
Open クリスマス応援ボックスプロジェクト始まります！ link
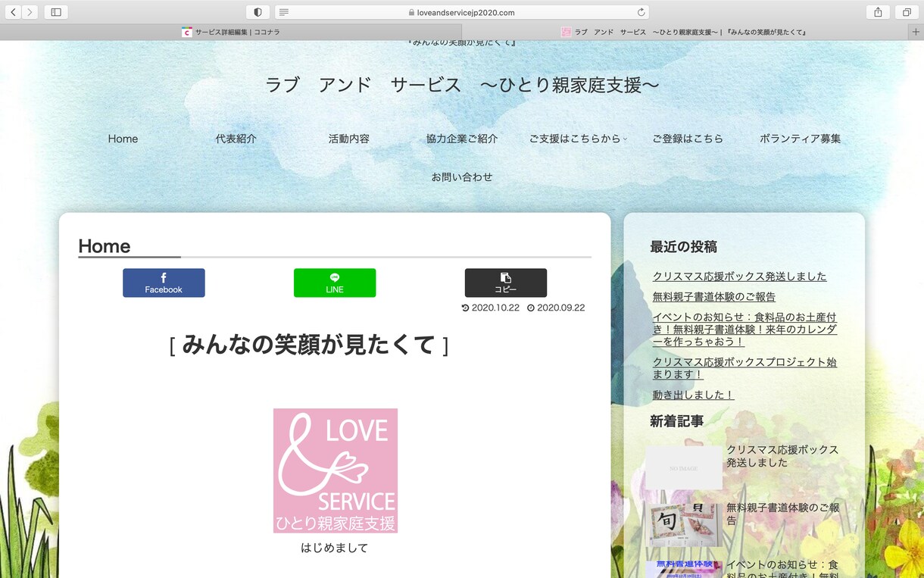point(745,368)
